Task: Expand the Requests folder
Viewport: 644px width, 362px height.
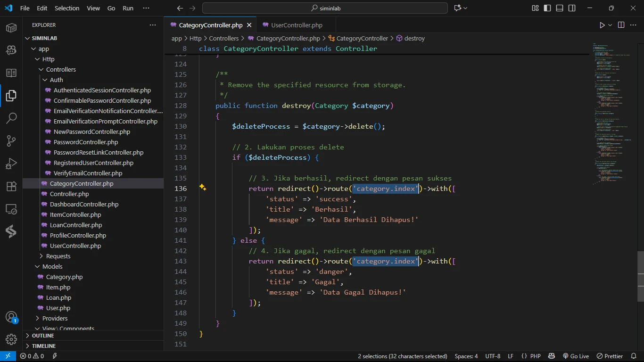Action: click(58, 256)
